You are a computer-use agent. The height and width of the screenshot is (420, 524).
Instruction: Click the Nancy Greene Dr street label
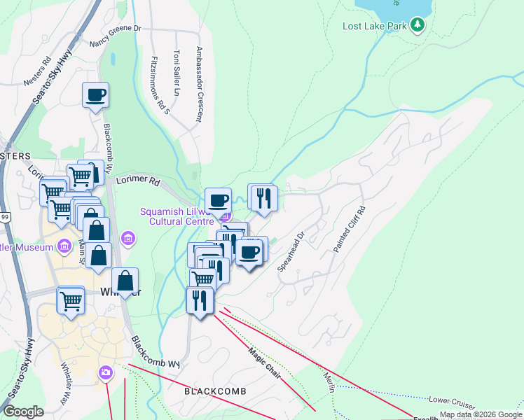[116, 36]
